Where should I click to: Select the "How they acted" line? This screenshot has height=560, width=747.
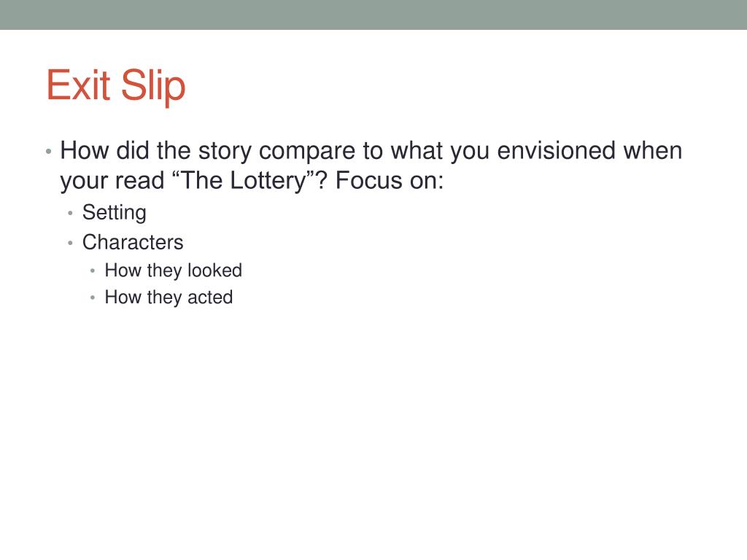pos(169,297)
